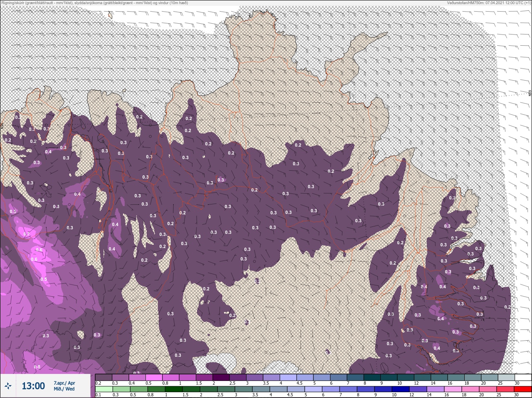
Task: Click the dark purple 2 swatch in snow legend
Action: click(x=221, y=377)
